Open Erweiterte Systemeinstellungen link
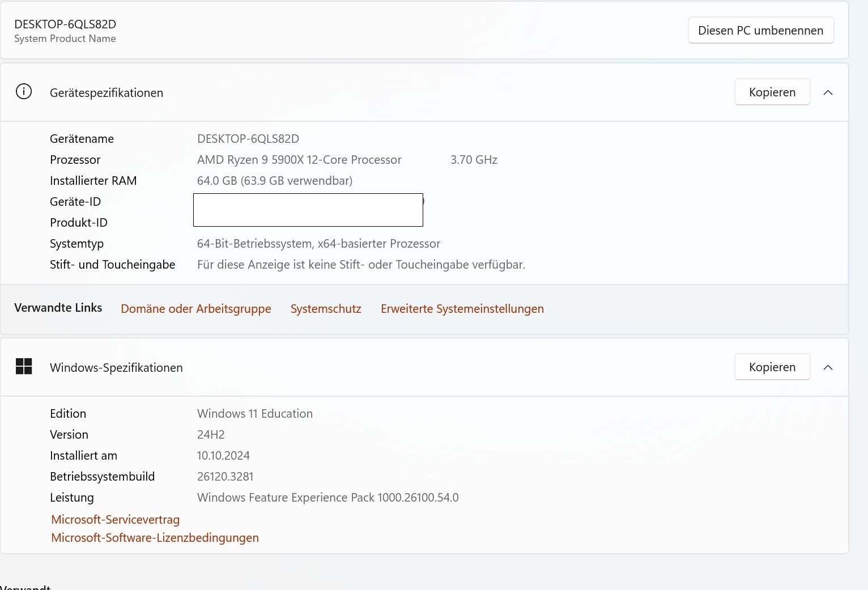 462,309
